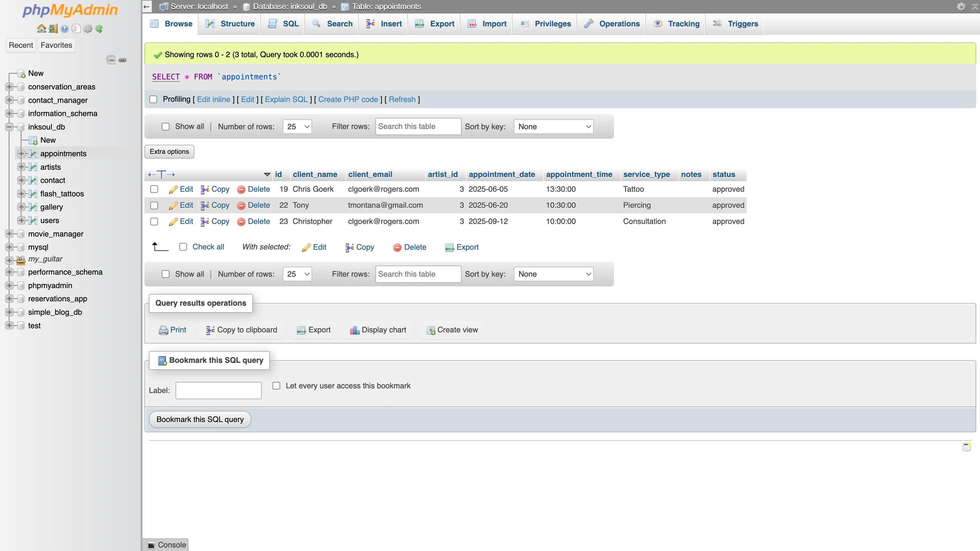Open the SQL tab
The height and width of the screenshot is (551, 980).
[x=283, y=24]
